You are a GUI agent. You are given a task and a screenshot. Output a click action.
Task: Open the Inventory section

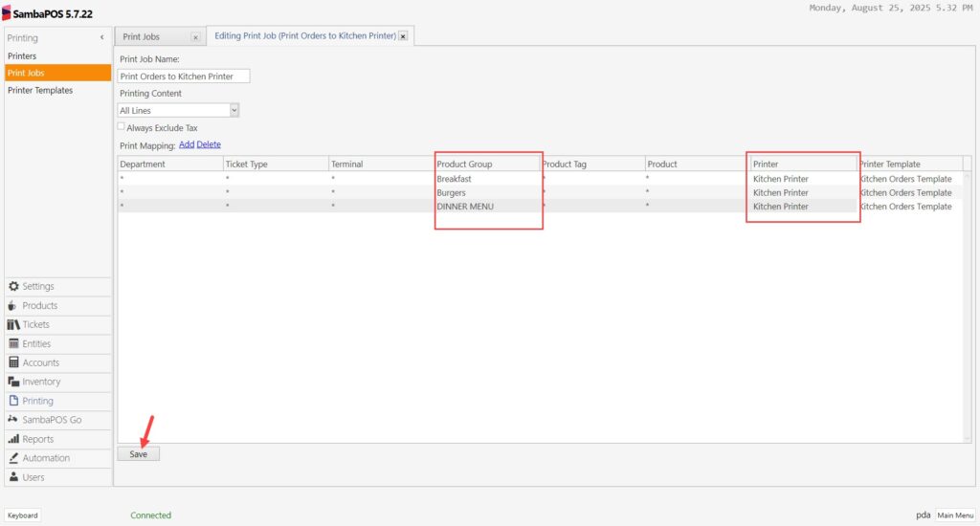click(57, 382)
